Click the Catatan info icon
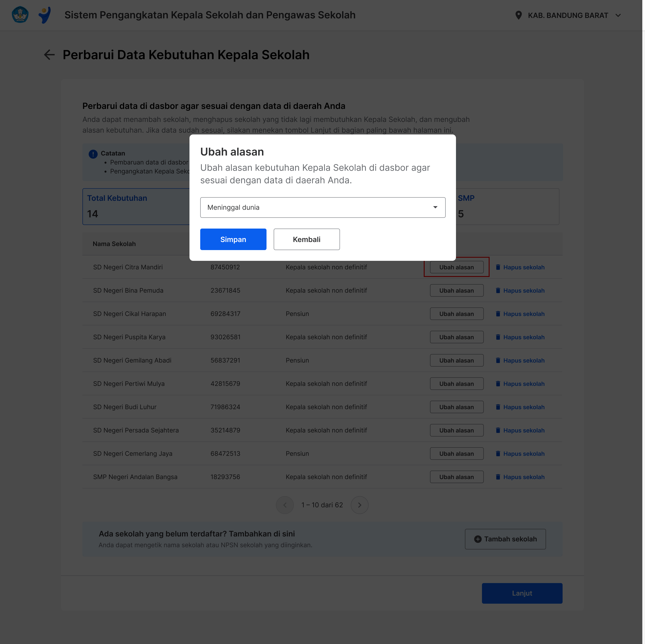This screenshot has height=644, width=645. click(x=93, y=154)
